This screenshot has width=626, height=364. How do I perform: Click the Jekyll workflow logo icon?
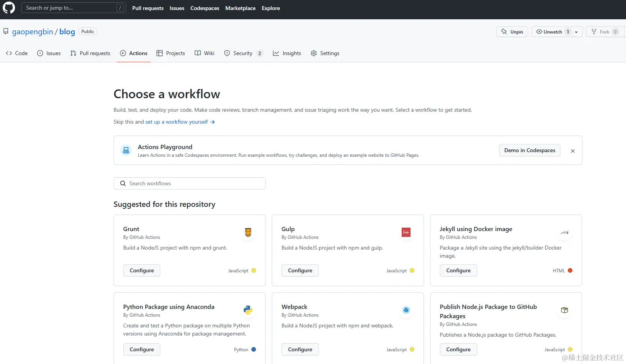[565, 232]
